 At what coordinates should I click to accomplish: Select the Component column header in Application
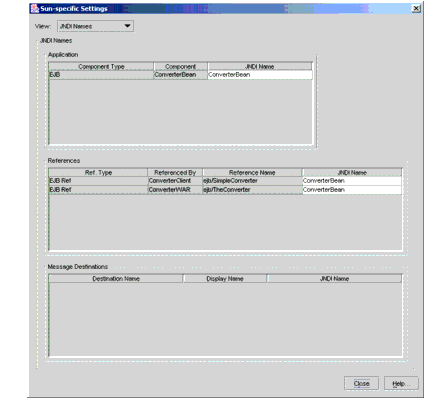pyautogui.click(x=180, y=66)
